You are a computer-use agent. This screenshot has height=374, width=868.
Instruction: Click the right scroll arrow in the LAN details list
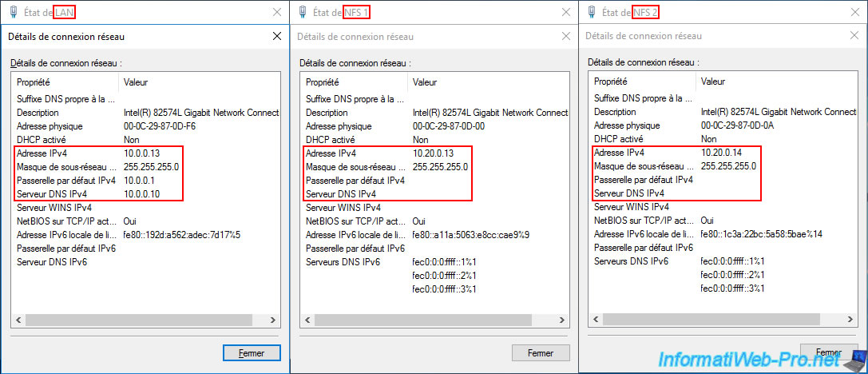click(274, 320)
